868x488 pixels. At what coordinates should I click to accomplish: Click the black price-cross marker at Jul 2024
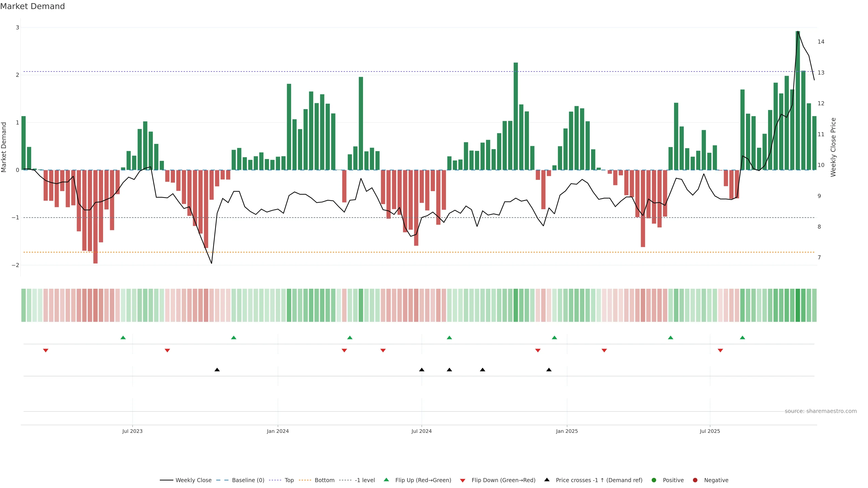tap(422, 370)
